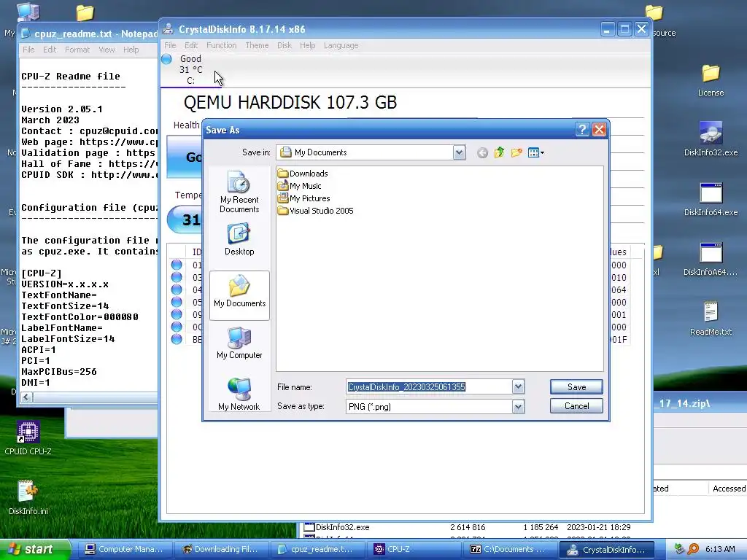Click Accessed column header in 7-Zip

click(x=728, y=488)
